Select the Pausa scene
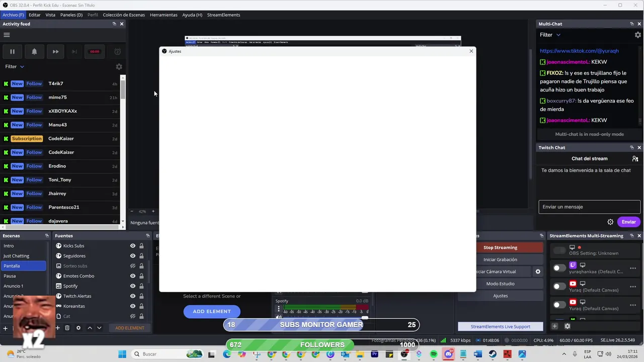 (23, 276)
